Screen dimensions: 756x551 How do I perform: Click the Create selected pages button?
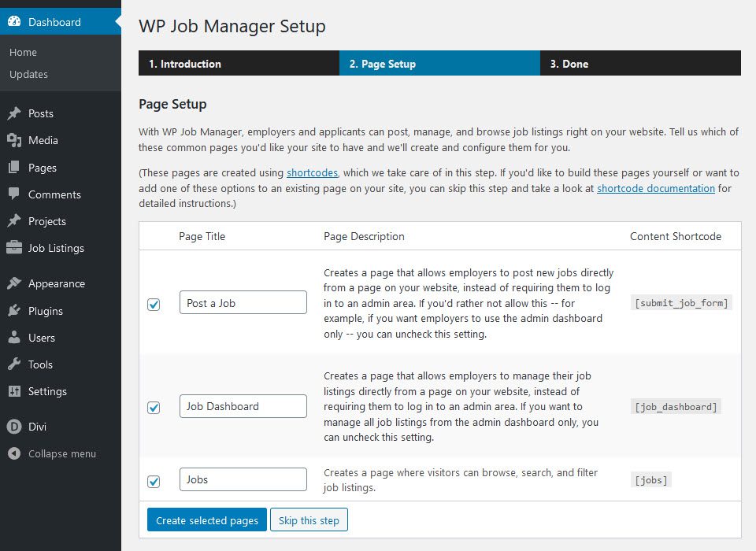[206, 520]
